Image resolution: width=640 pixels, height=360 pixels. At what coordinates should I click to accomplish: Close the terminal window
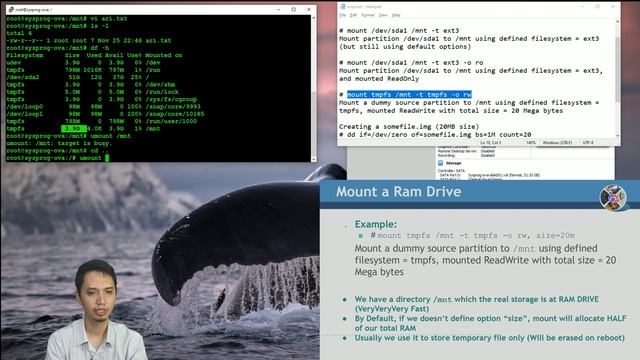[x=309, y=9]
